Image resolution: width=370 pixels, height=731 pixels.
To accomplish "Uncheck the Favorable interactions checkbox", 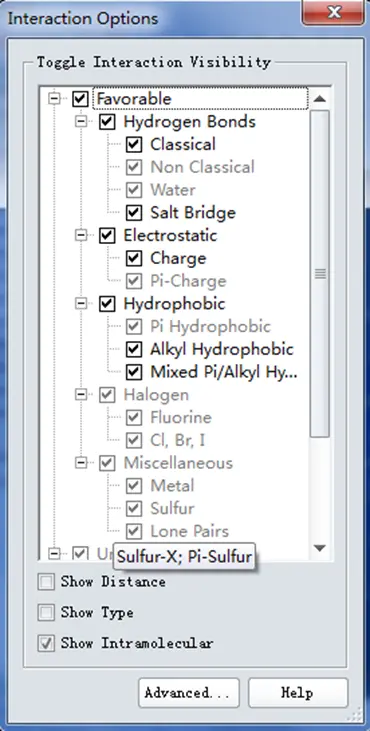I will 81,99.
